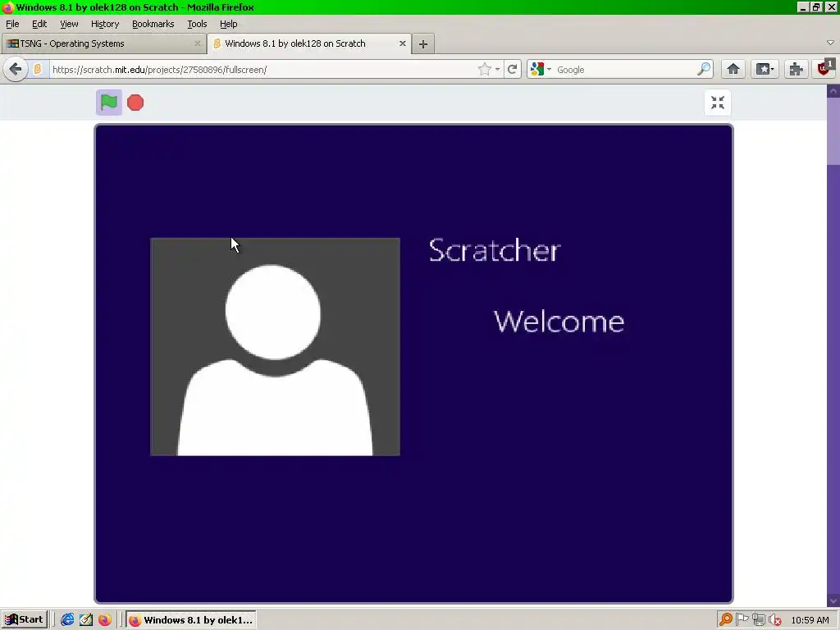Open the notepad icon in quick launch
Image resolution: width=840 pixels, height=630 pixels.
click(x=85, y=620)
